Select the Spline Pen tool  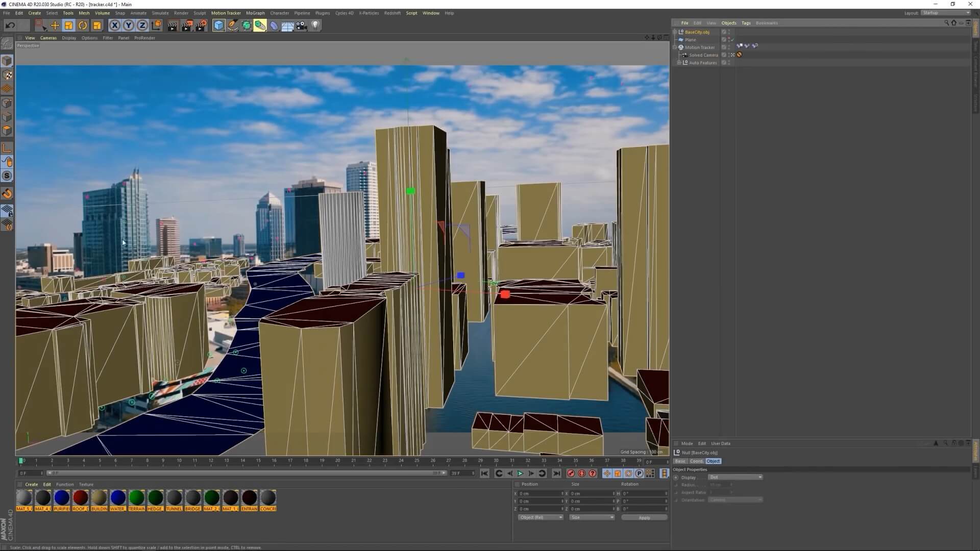click(233, 26)
